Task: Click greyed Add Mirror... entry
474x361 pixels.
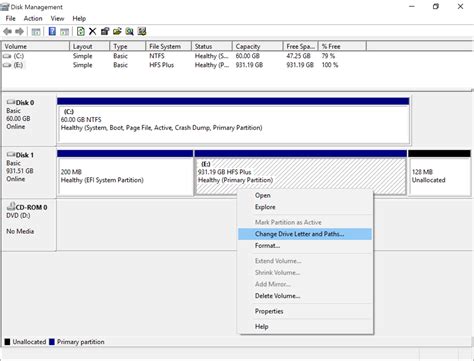Action: coord(305,284)
